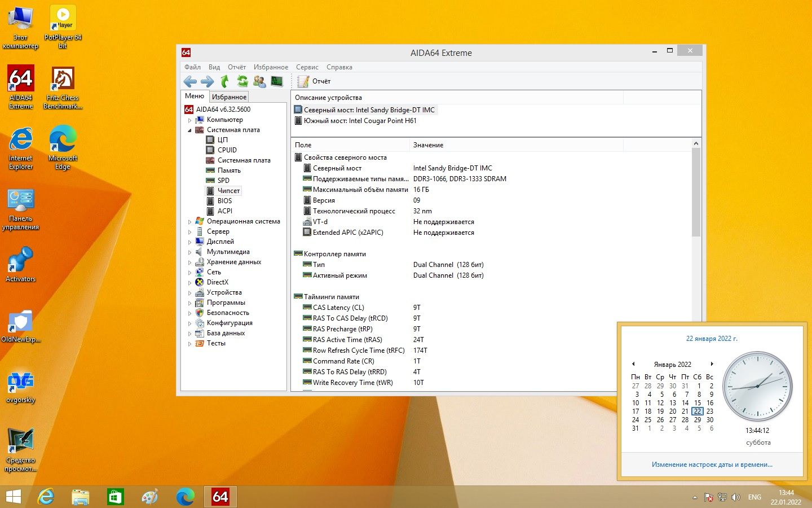Image resolution: width=812 pixels, height=508 pixels.
Task: Click the 22 января 2022 г. date link
Action: tap(712, 339)
